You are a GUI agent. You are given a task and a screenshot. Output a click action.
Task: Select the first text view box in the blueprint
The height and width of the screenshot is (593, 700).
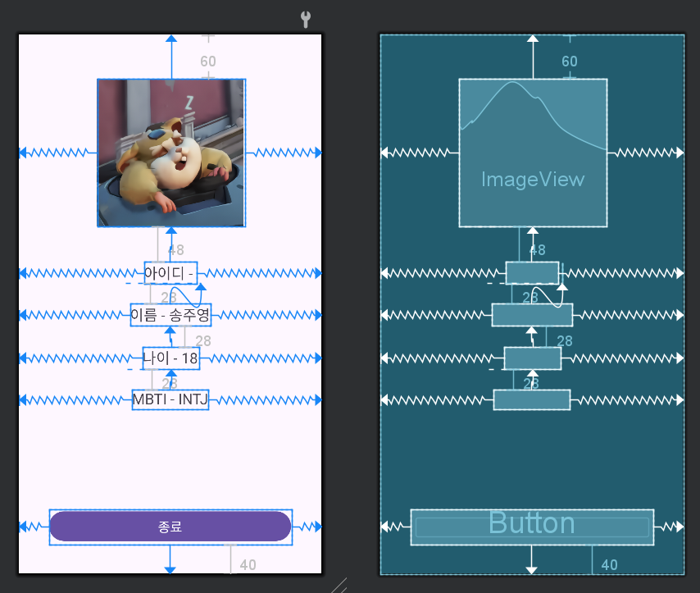tap(532, 272)
